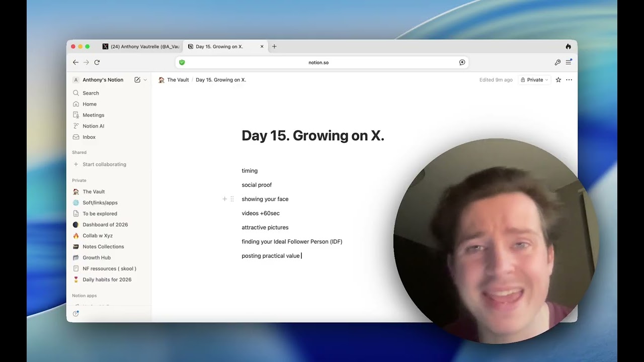This screenshot has height=362, width=644.
Task: Expand the chevron beside the compose icon
Action: click(x=145, y=80)
